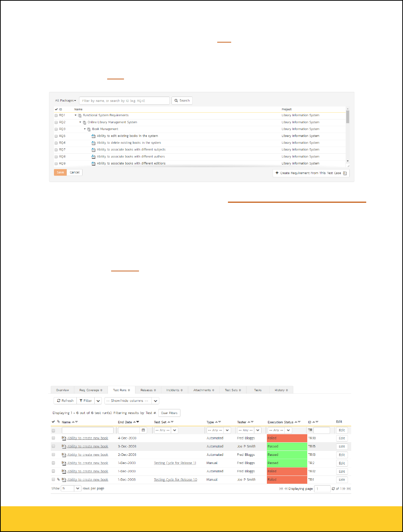Go to next page of test runs

point(344,489)
